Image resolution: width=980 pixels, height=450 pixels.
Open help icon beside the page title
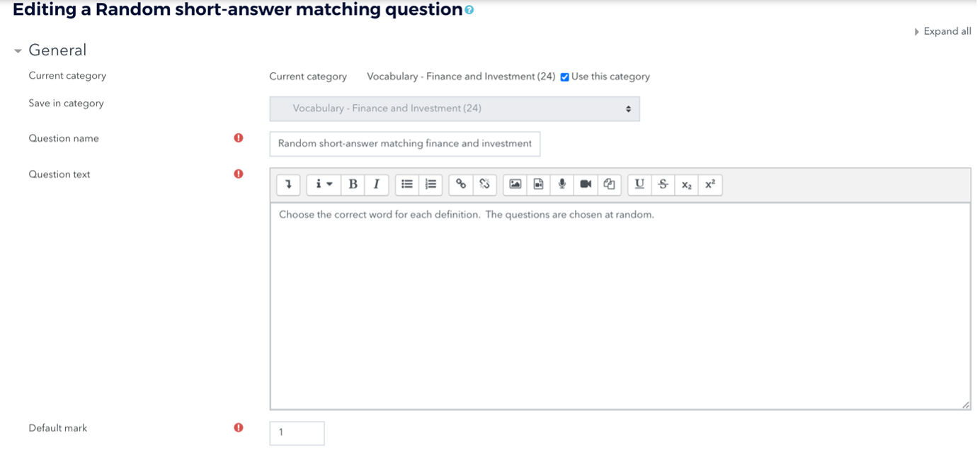point(469,11)
